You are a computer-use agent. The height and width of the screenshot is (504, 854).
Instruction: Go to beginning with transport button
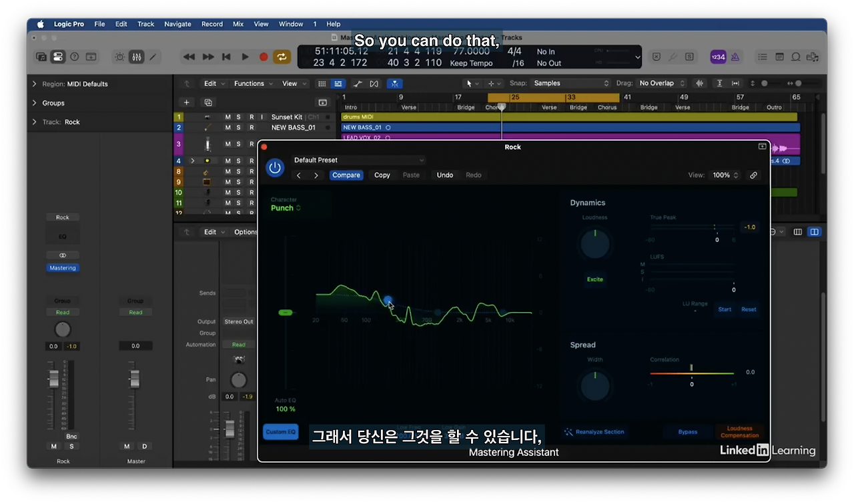(x=226, y=57)
